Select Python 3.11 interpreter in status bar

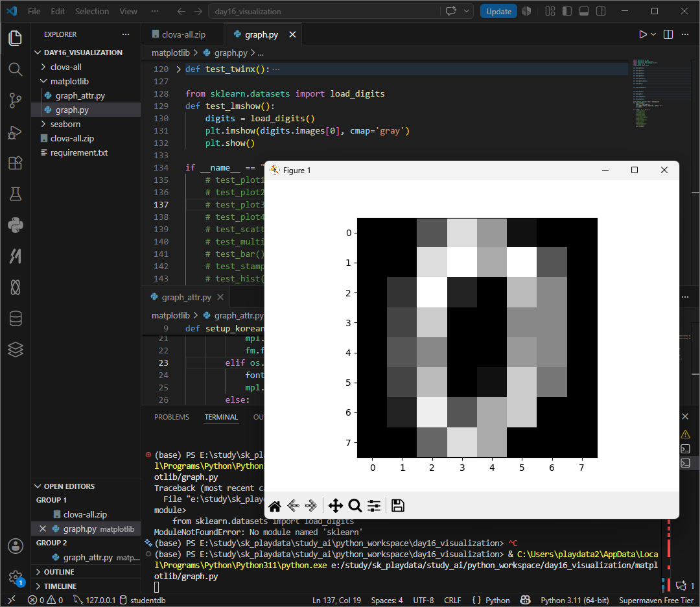574,600
